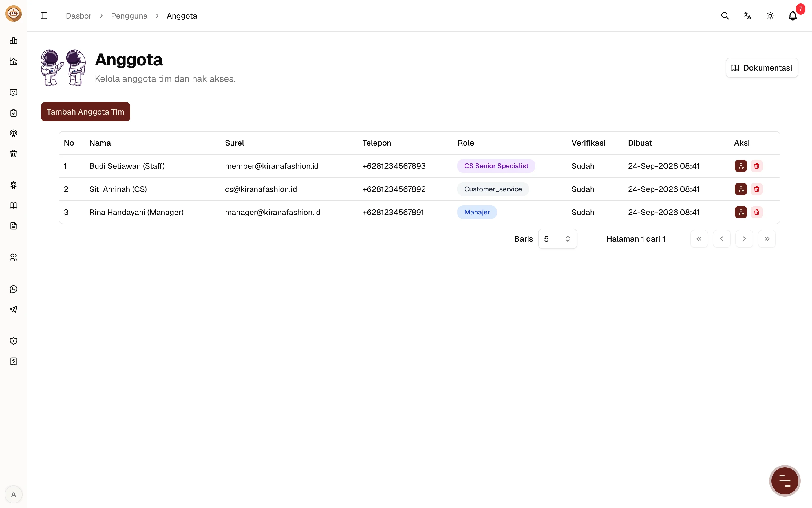This screenshot has width=812, height=508.
Task: Open the floating menu button
Action: (784, 481)
